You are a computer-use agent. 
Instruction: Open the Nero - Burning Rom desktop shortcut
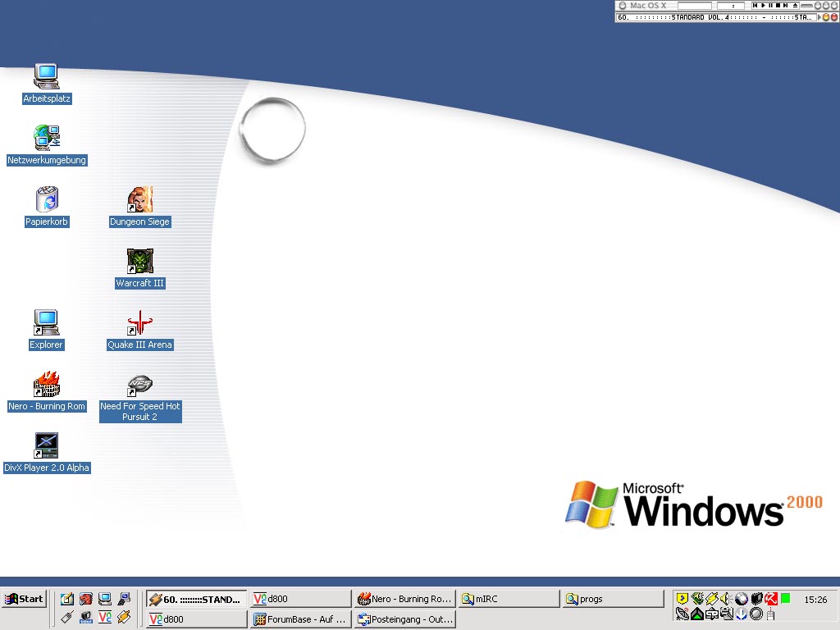point(47,391)
